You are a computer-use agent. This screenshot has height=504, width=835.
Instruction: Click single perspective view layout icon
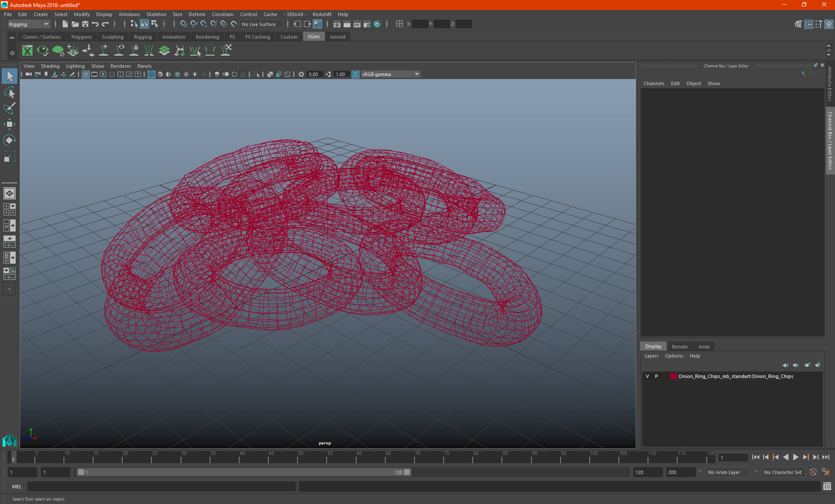point(9,193)
